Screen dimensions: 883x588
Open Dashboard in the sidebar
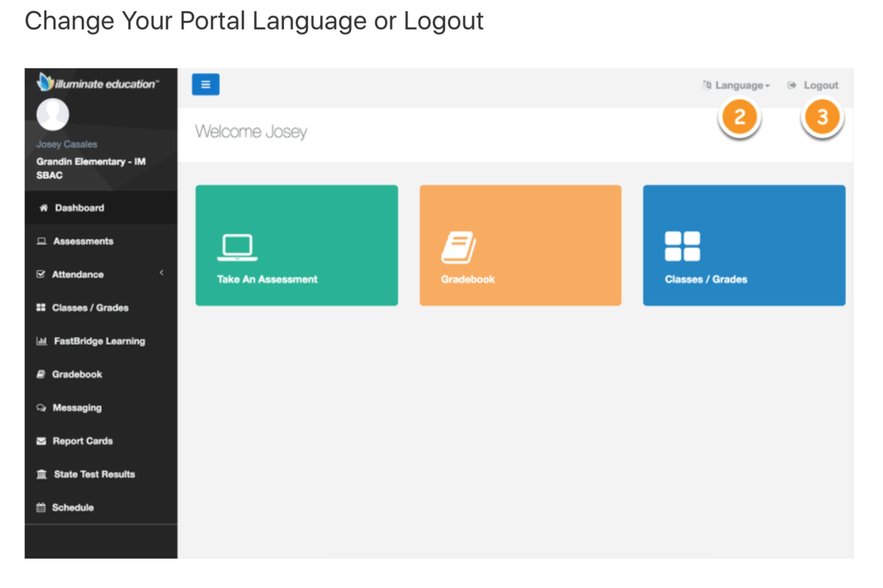tap(101, 208)
